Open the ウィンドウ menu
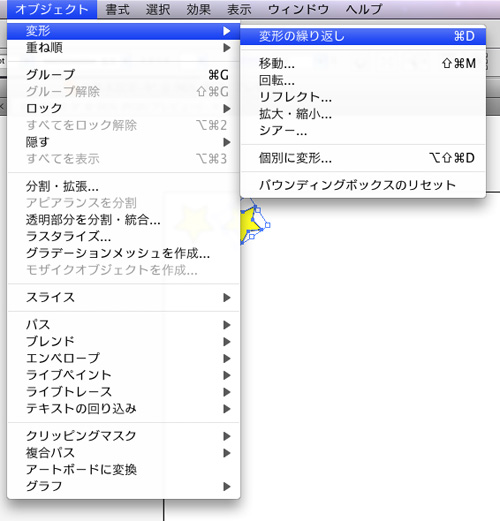500x521 pixels. pos(298,9)
